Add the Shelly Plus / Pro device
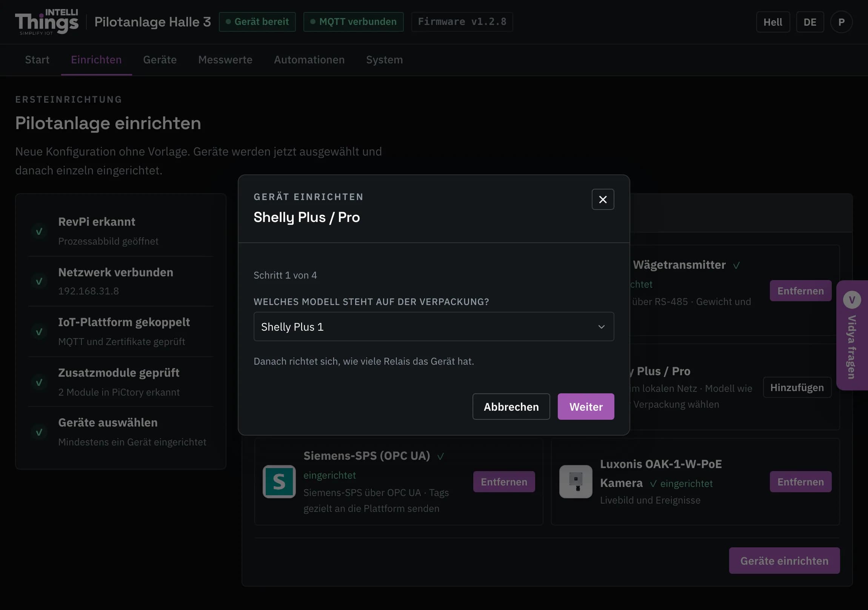 pyautogui.click(x=797, y=387)
